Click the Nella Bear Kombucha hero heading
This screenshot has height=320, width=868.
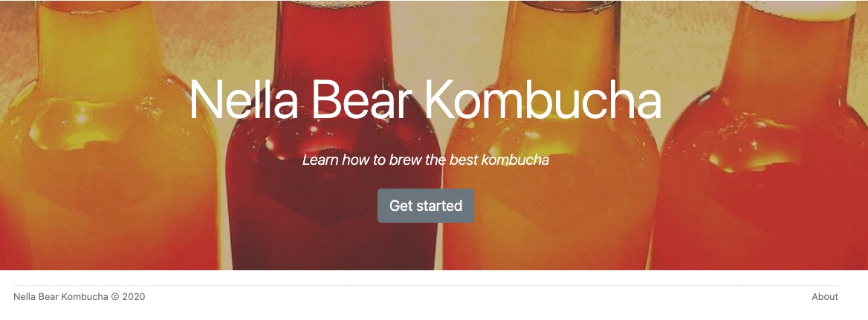pos(425,99)
